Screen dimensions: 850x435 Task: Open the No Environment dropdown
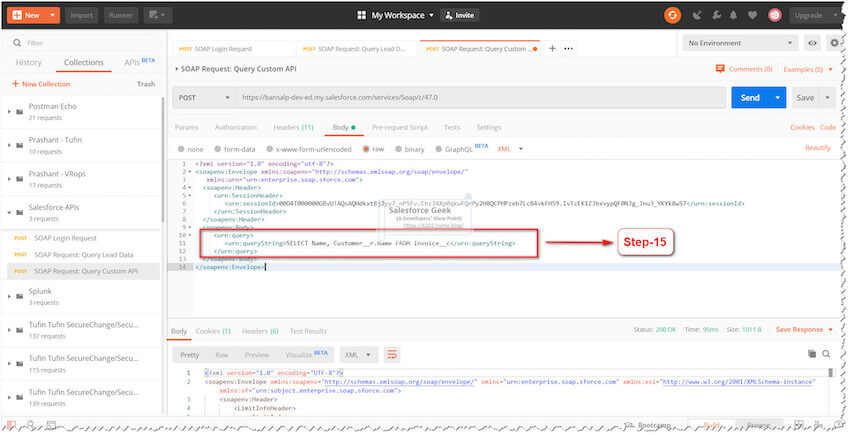click(x=740, y=43)
